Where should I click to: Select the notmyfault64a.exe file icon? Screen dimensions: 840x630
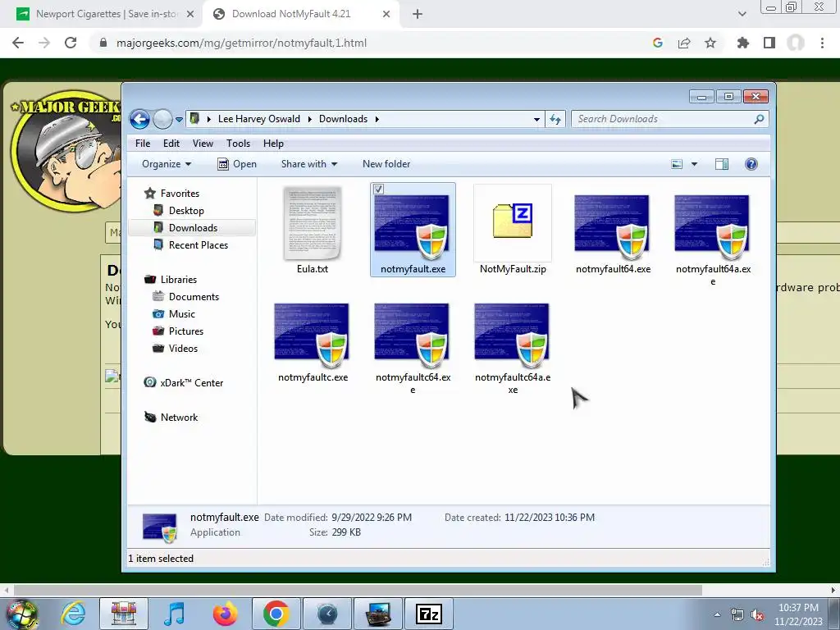(712, 226)
